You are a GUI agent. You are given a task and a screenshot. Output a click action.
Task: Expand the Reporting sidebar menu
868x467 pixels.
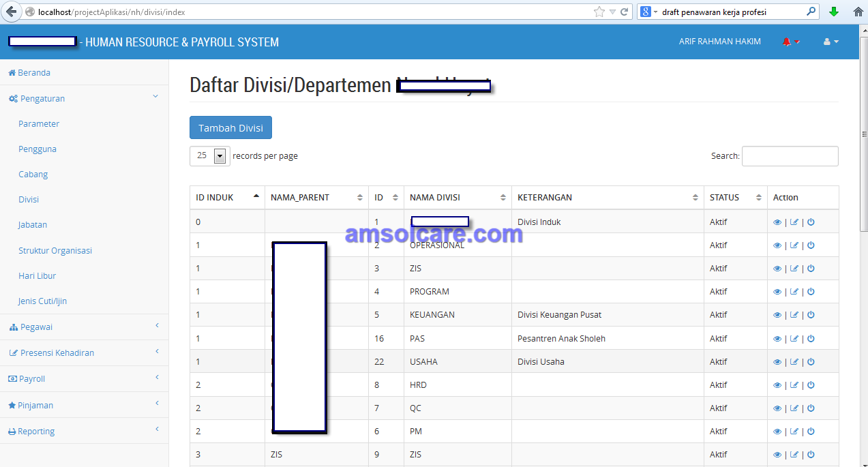[85, 431]
